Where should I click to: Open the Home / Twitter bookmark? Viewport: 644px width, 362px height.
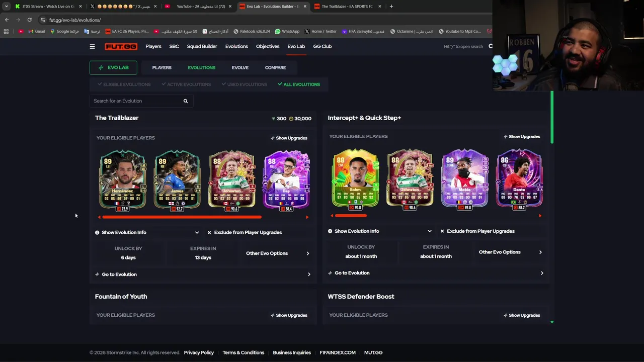pos(320,31)
